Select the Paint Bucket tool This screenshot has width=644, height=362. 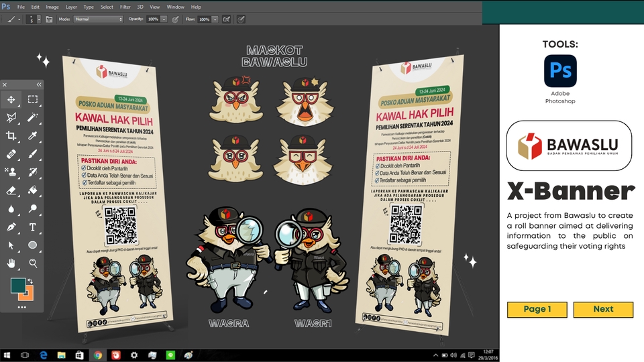33,190
